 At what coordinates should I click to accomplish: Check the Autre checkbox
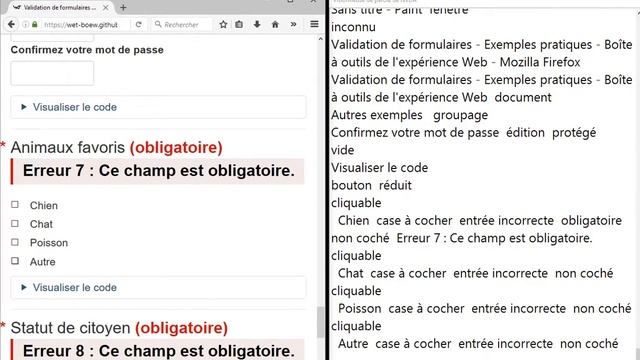click(x=15, y=261)
